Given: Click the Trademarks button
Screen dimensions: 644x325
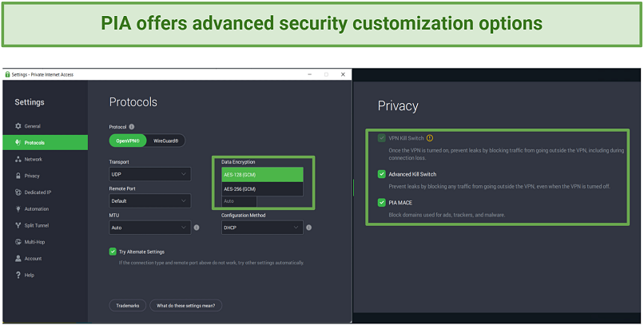Looking at the screenshot, I should coord(128,305).
